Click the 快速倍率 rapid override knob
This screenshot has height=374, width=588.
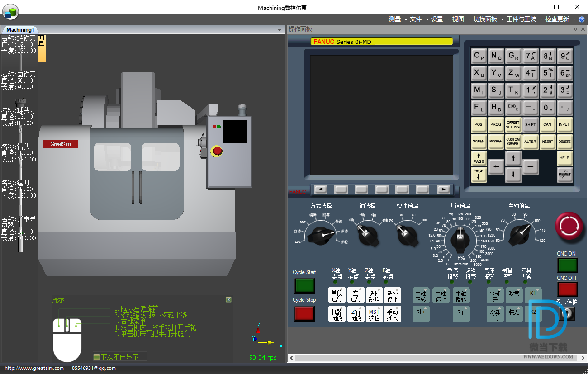coord(408,235)
